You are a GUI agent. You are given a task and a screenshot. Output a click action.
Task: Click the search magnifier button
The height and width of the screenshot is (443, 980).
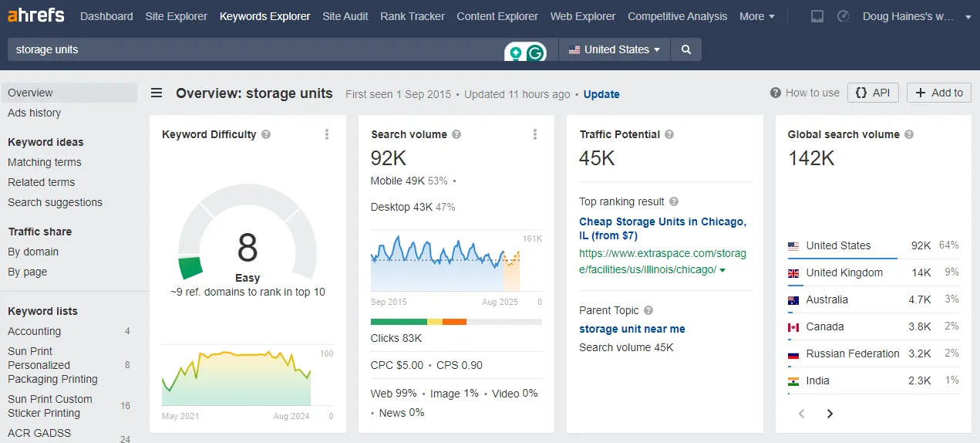pyautogui.click(x=685, y=49)
